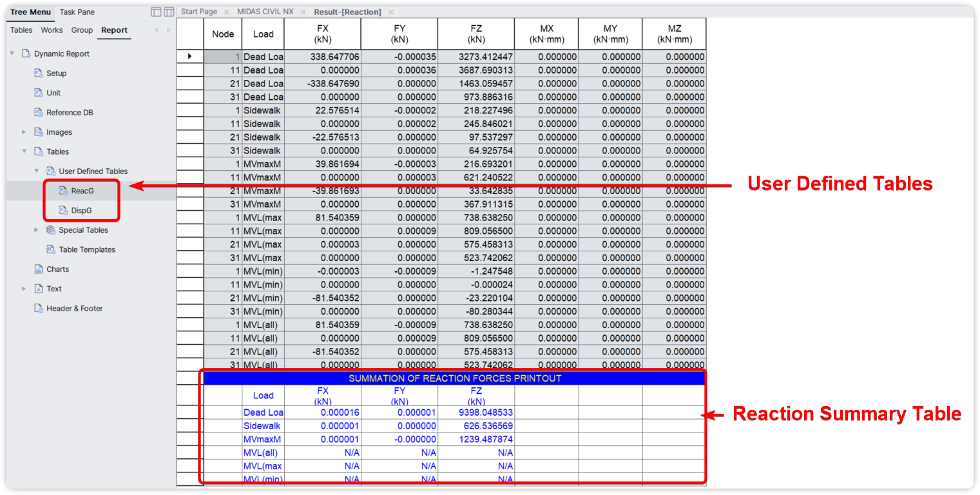Click the Charts item icon

pos(38,269)
